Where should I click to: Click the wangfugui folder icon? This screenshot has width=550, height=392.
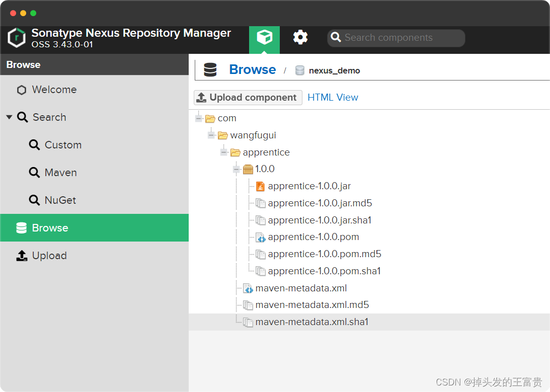pos(223,135)
